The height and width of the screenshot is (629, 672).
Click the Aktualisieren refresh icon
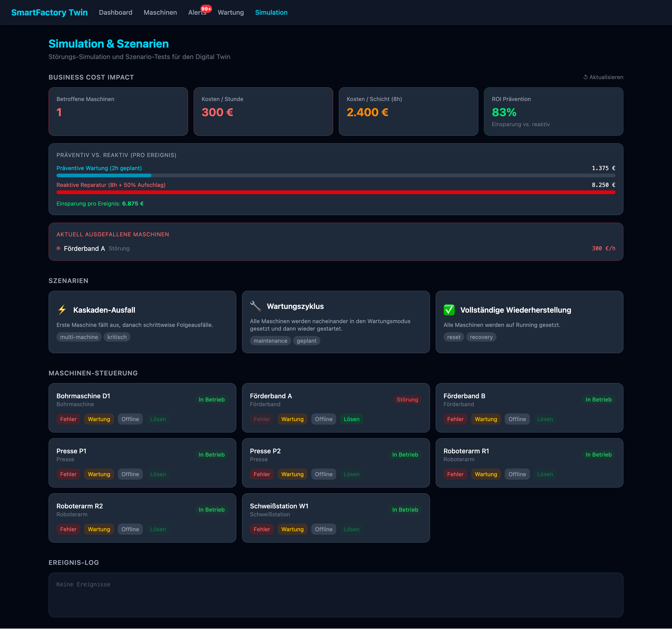coord(585,77)
